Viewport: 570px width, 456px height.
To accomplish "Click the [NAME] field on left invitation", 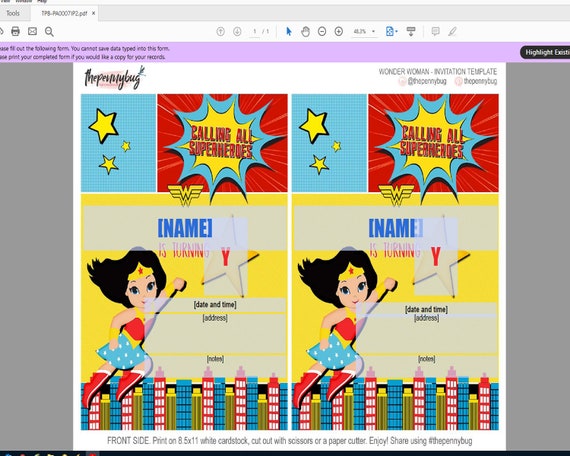I will (185, 228).
